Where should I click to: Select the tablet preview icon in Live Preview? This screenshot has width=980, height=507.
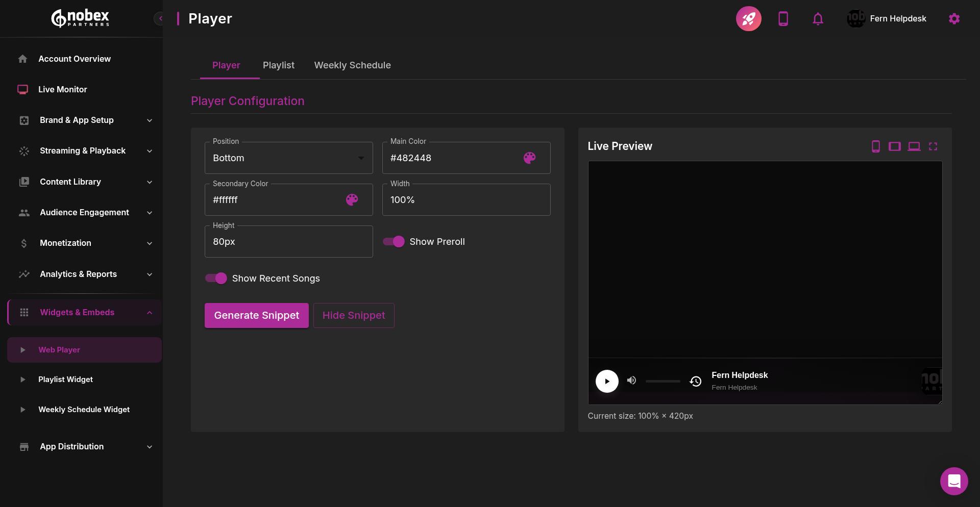pyautogui.click(x=895, y=146)
